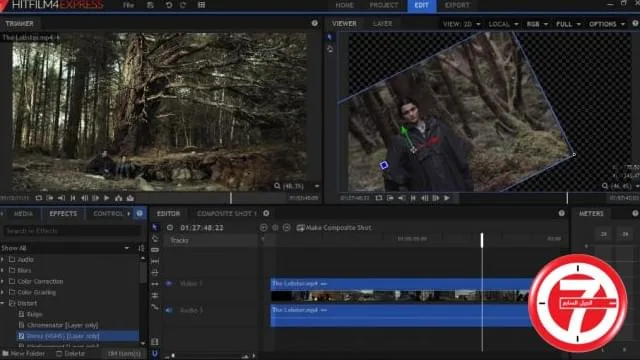
Task: Switch to the HOME screen tab
Action: click(x=344, y=5)
